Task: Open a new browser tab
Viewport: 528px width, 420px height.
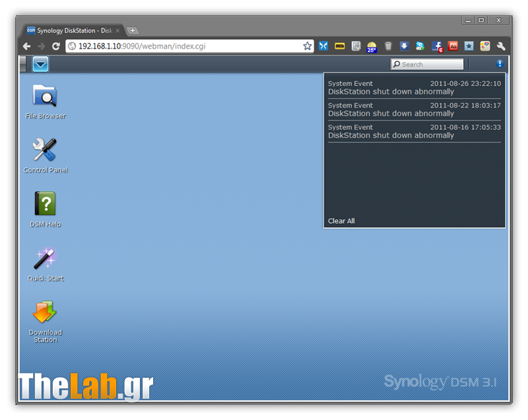Action: pos(133,30)
